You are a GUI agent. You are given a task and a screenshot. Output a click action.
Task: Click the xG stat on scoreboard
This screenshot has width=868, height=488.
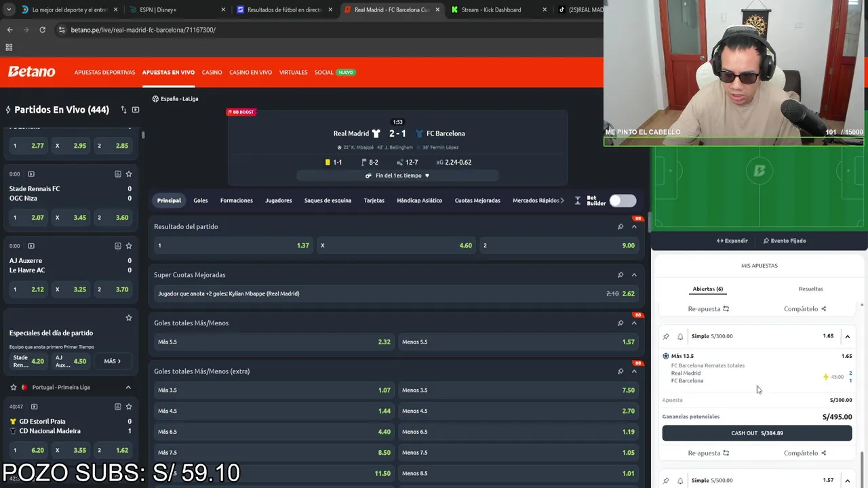tap(454, 163)
